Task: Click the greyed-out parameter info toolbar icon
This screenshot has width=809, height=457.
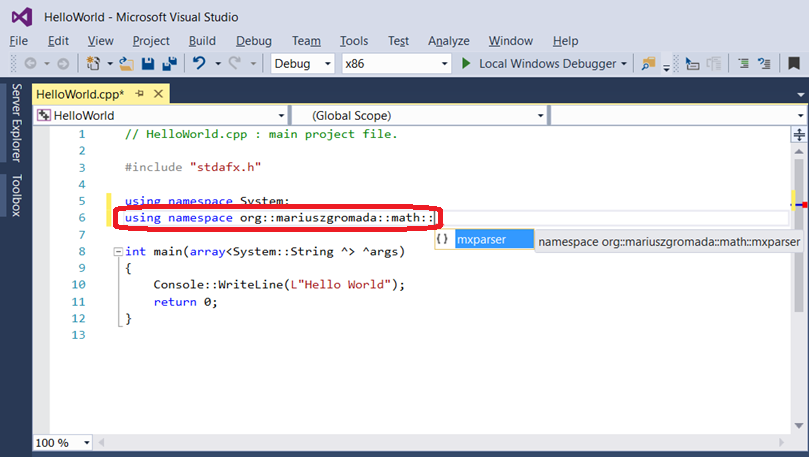Action: pos(715,63)
